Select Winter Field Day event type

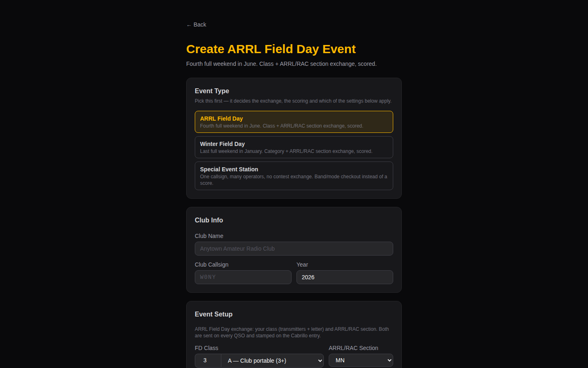pos(294,147)
